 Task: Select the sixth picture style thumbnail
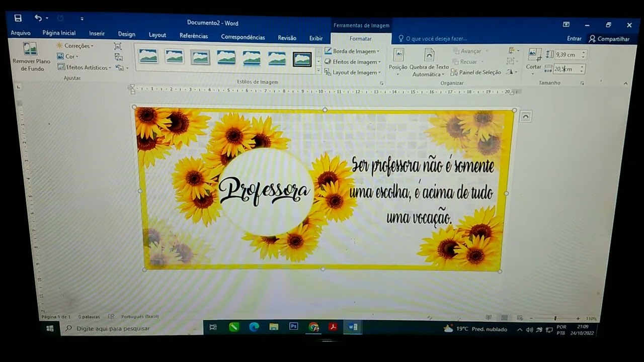277,58
